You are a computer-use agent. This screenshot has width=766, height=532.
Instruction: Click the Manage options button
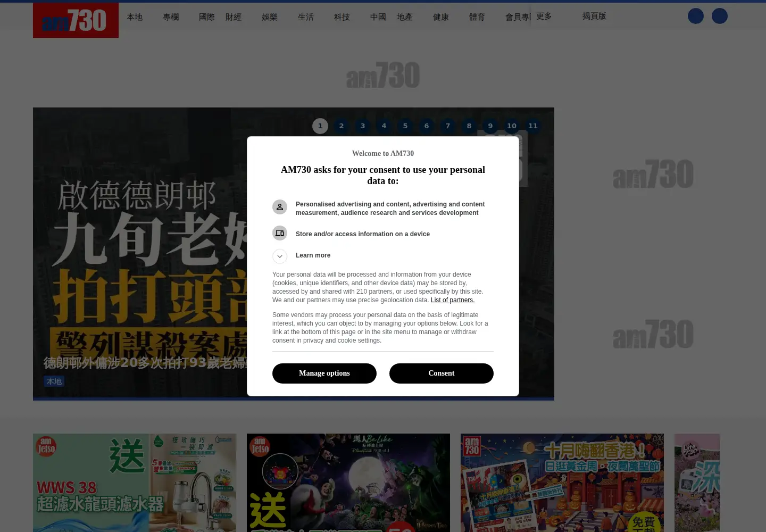pyautogui.click(x=324, y=373)
